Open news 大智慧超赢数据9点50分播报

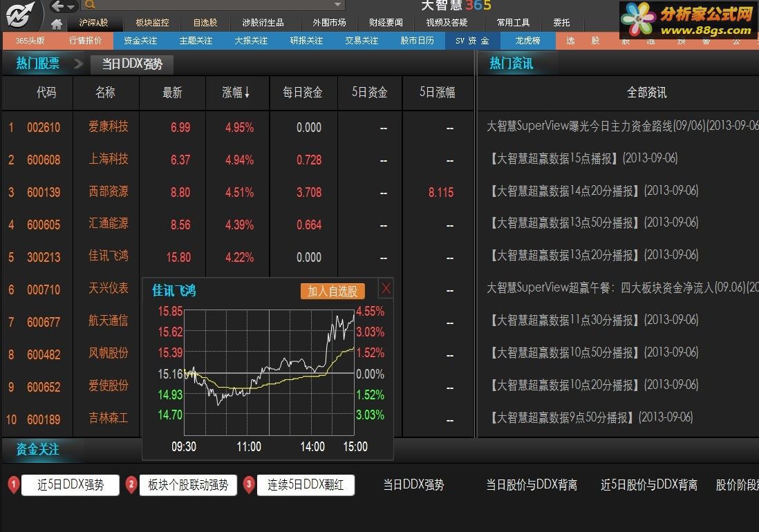pyautogui.click(x=590, y=417)
